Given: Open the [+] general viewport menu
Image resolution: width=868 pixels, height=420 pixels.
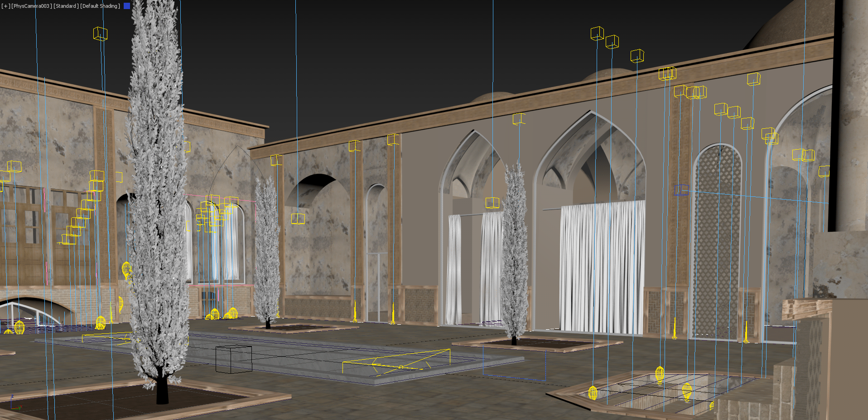Looking at the screenshot, I should (x=5, y=6).
